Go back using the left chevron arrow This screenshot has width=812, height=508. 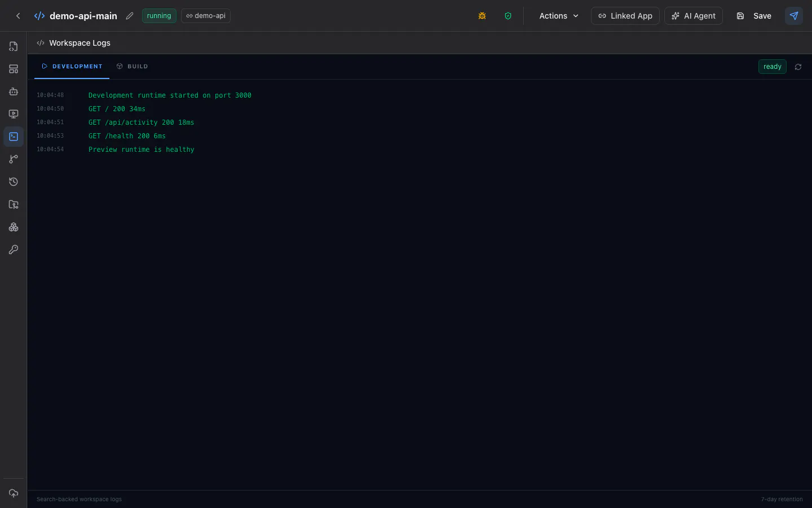coord(18,16)
